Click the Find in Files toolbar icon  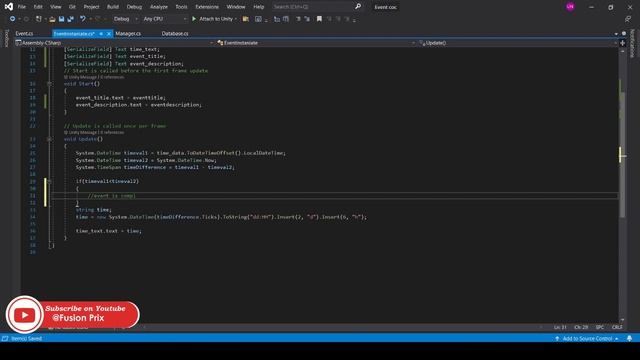click(x=246, y=19)
